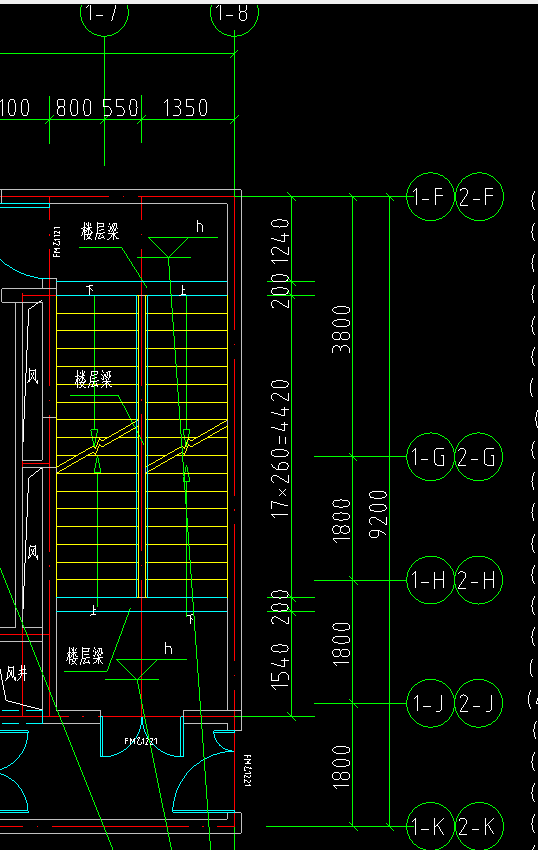The height and width of the screenshot is (850, 538).
Task: Pick the lower elevation triangle symbol
Action: click(x=137, y=669)
